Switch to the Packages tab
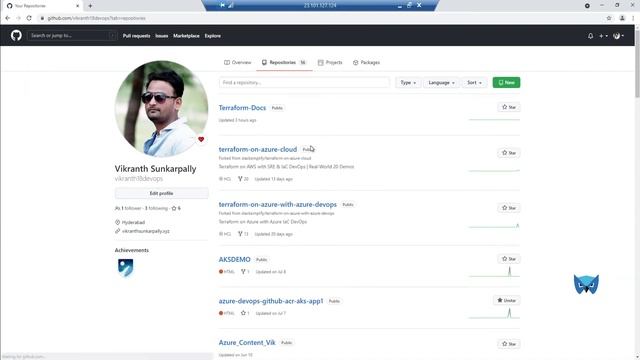Image resolution: width=640 pixels, height=360 pixels. [367, 62]
